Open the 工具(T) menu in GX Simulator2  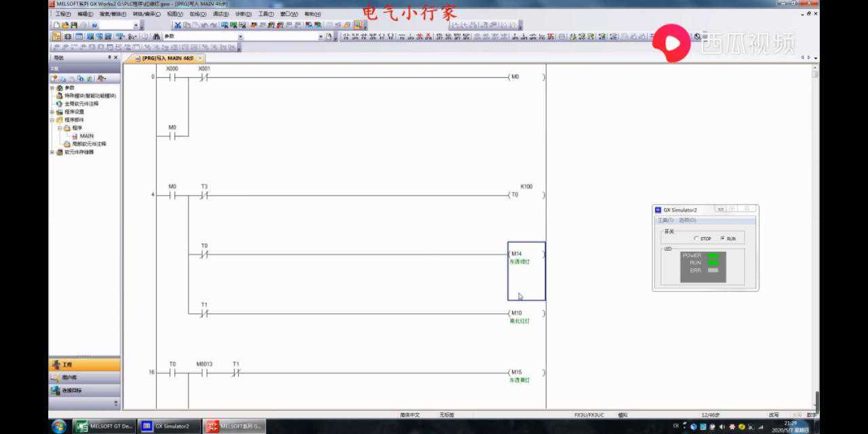(665, 220)
